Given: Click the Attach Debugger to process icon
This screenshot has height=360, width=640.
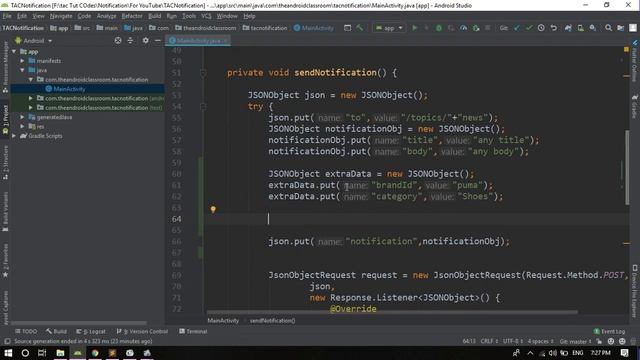Looking at the screenshot, I should tap(476, 28).
